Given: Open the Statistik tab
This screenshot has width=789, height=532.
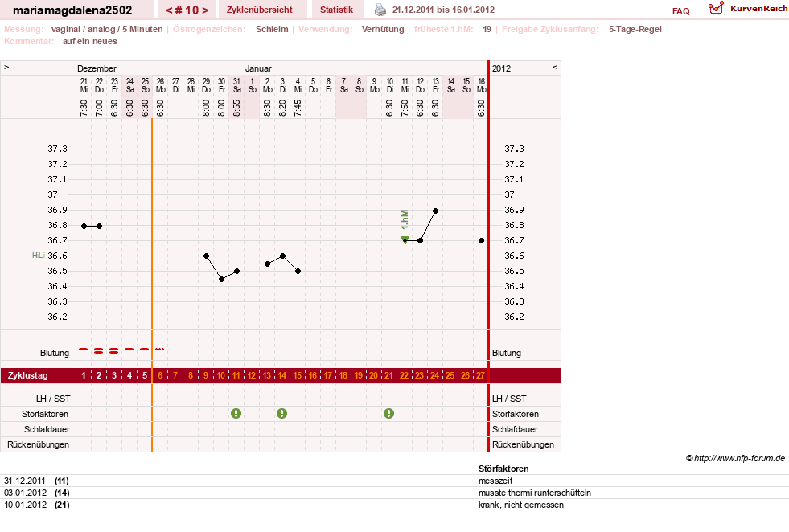Looking at the screenshot, I should pyautogui.click(x=337, y=10).
